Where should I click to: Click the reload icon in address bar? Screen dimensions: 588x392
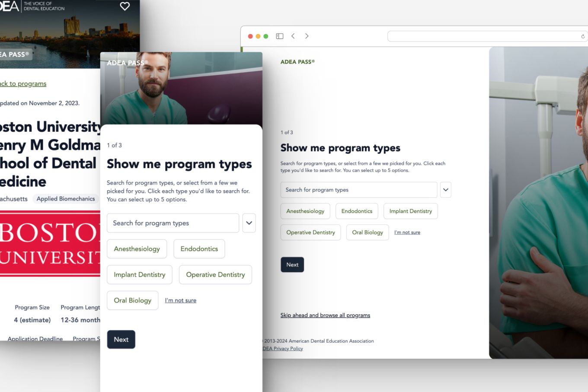pos(583,36)
